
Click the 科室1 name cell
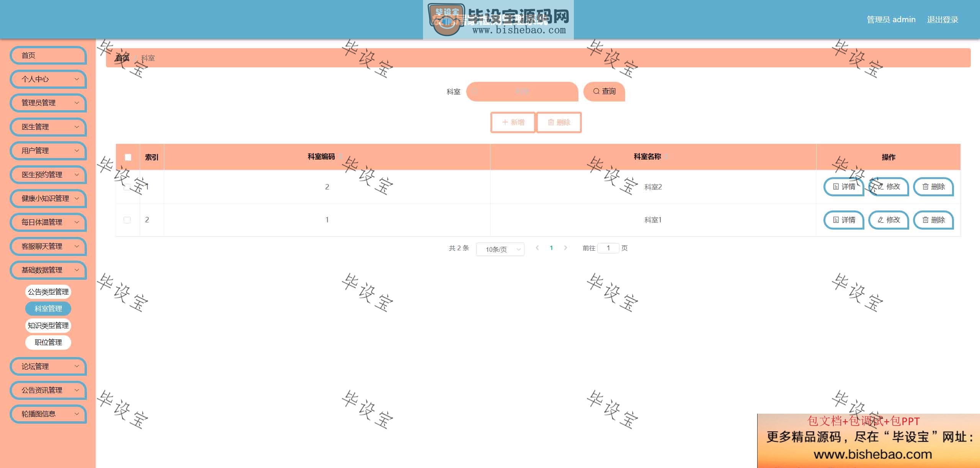653,220
